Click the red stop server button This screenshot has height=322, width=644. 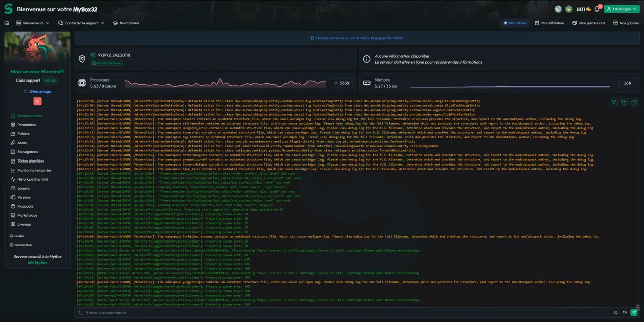(37, 101)
